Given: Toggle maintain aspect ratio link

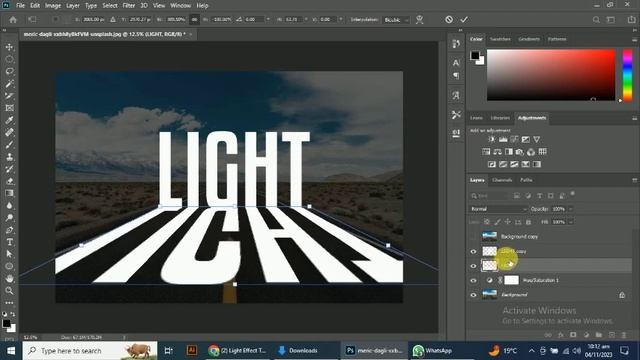Looking at the screenshot, I should click(195, 20).
